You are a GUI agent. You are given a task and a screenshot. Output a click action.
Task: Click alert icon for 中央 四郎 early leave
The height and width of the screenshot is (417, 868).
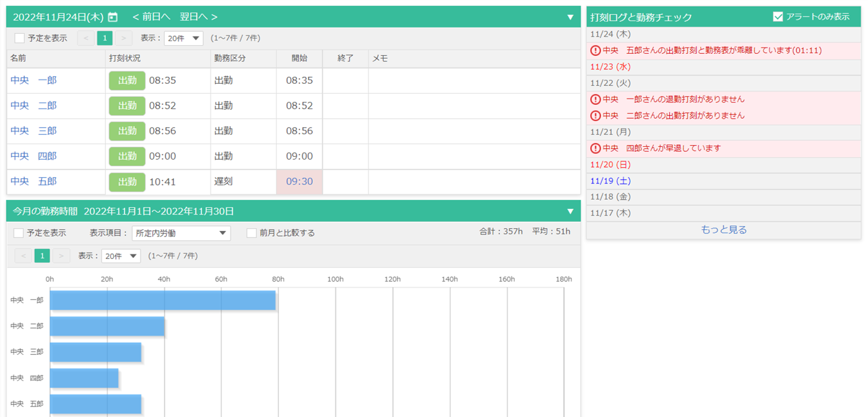pyautogui.click(x=596, y=149)
